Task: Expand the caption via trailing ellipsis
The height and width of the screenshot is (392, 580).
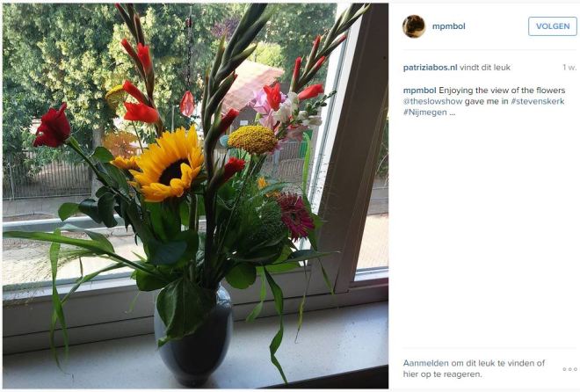Action: pyautogui.click(x=452, y=113)
